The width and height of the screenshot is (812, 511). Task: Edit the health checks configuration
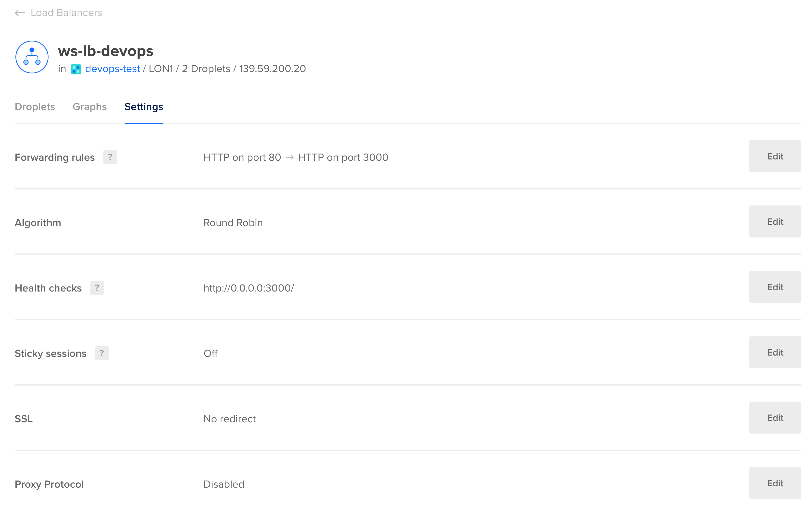775,287
